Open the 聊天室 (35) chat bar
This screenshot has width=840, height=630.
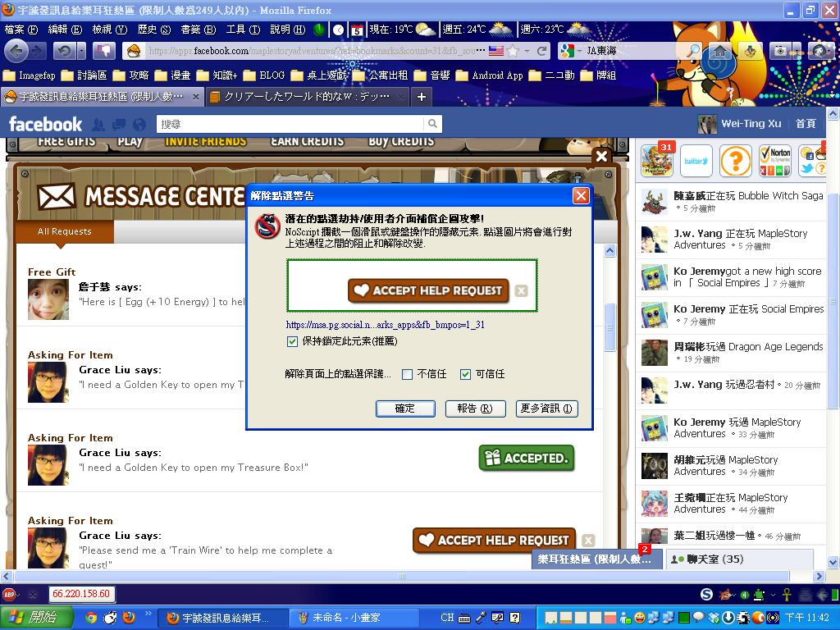[x=739, y=559]
